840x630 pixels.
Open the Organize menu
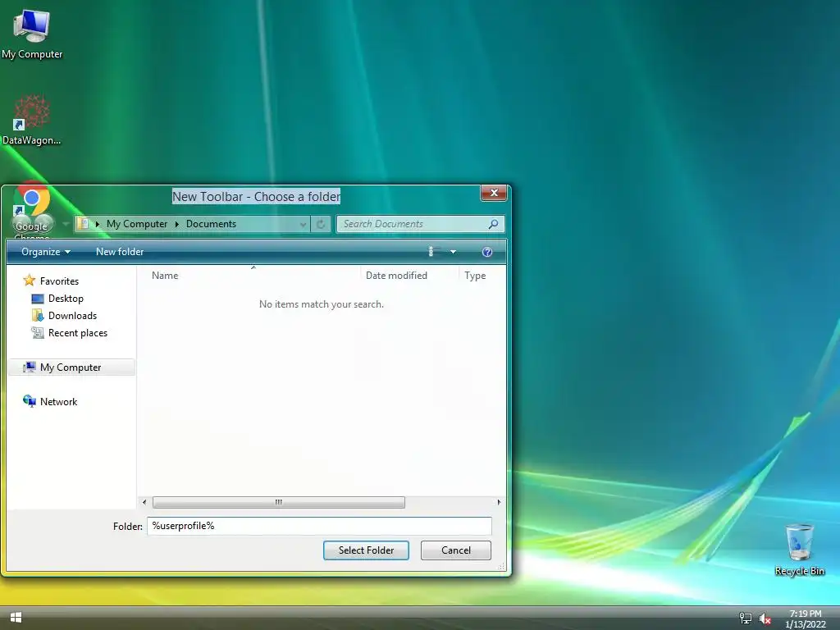pos(46,252)
